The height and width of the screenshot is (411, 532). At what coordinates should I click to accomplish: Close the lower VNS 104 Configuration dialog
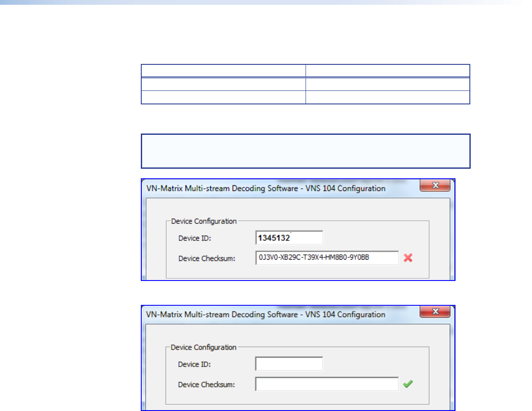435,312
